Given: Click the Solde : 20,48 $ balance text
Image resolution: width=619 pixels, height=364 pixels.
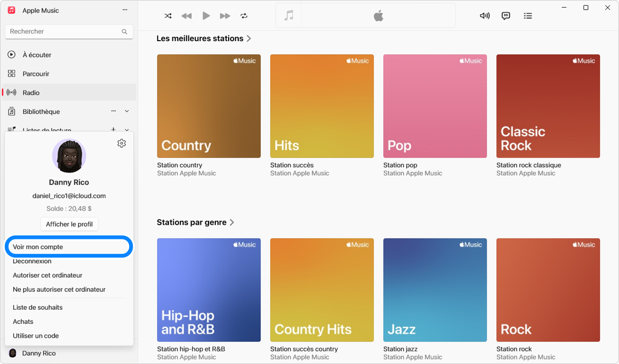Looking at the screenshot, I should click(x=69, y=209).
